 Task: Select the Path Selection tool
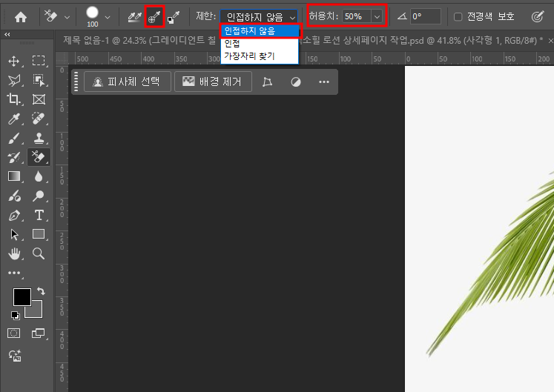(x=14, y=234)
